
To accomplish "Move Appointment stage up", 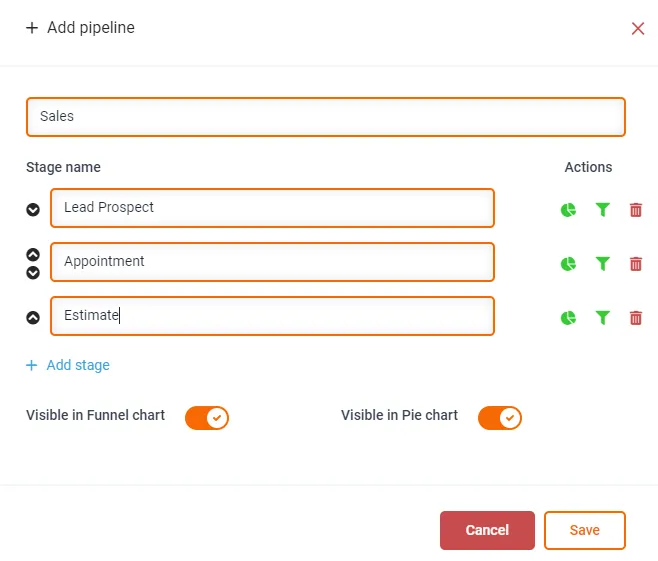I will [x=33, y=254].
